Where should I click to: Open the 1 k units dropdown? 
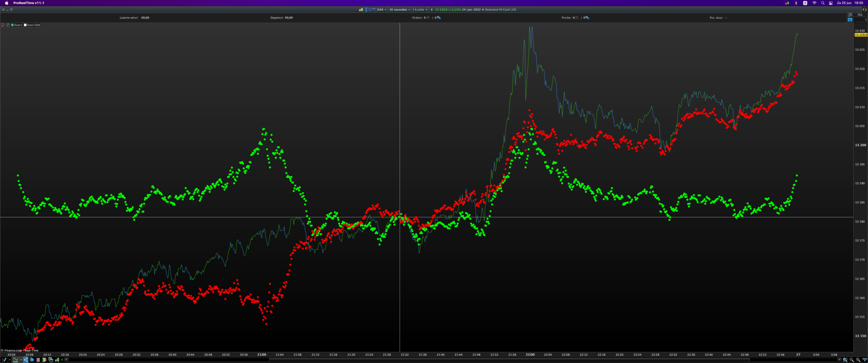click(420, 10)
